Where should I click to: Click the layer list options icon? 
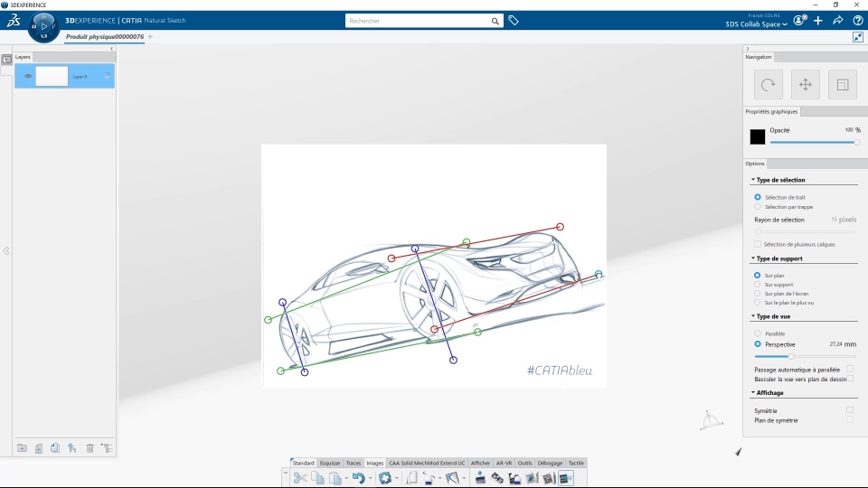[x=107, y=448]
